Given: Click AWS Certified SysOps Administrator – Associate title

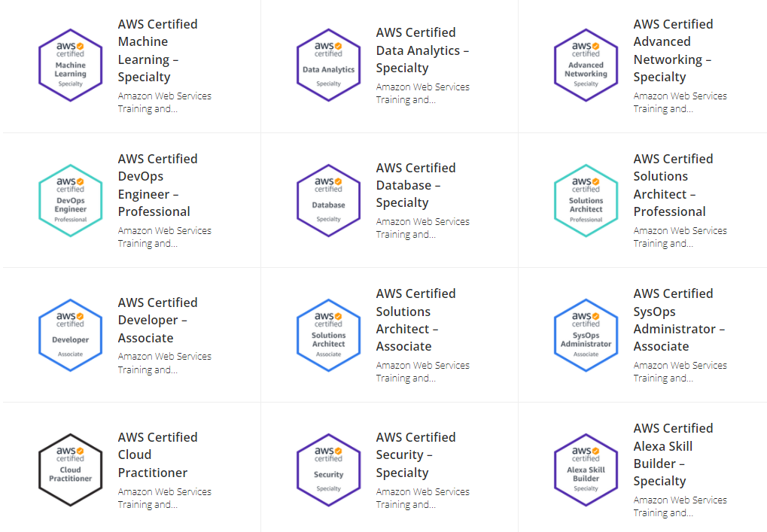Looking at the screenshot, I should (678, 320).
